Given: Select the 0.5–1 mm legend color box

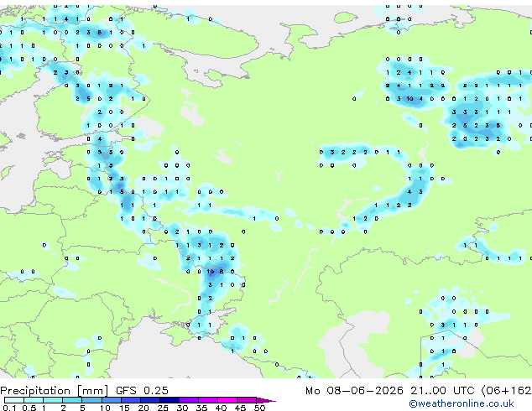Looking at the screenshot, I should pyautogui.click(x=34, y=400).
